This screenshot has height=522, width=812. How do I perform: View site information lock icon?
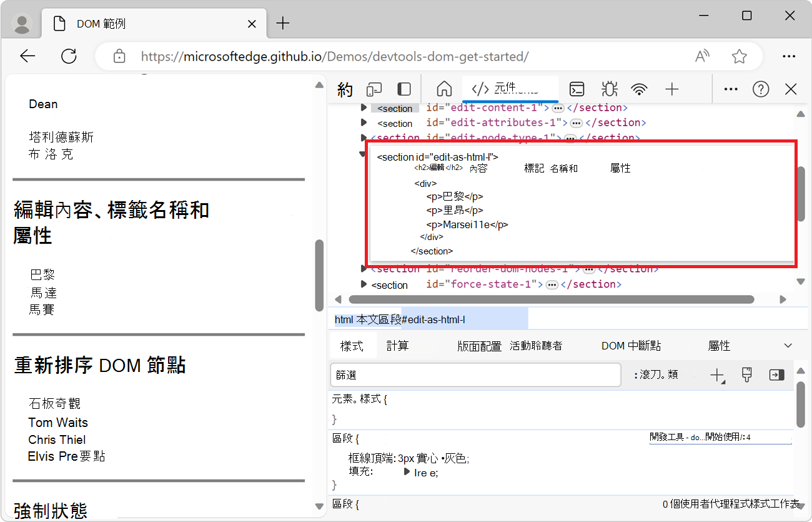point(119,56)
